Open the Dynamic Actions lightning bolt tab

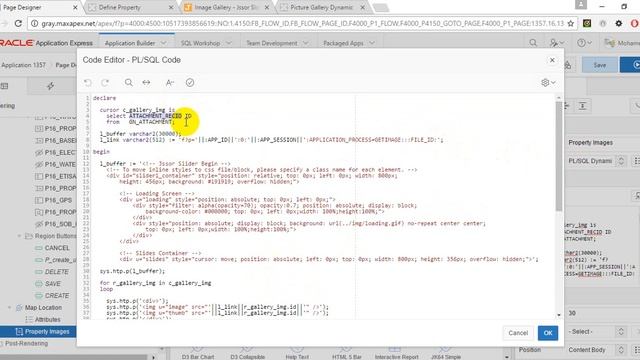coord(51,86)
